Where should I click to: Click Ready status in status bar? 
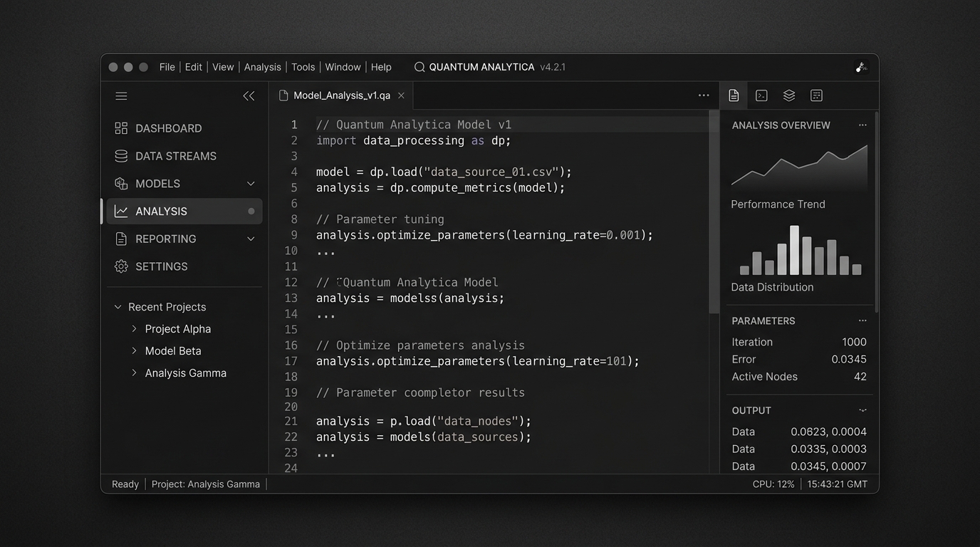click(125, 484)
